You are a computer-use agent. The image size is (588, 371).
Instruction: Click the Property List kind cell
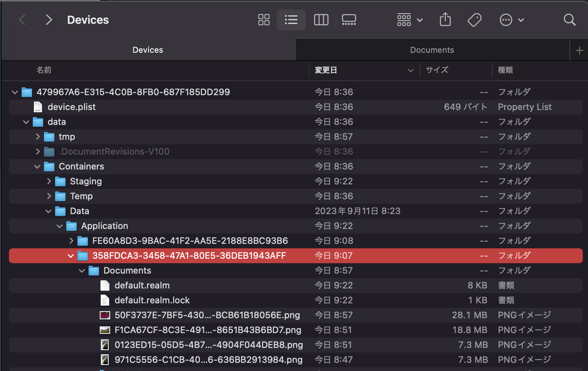click(525, 107)
